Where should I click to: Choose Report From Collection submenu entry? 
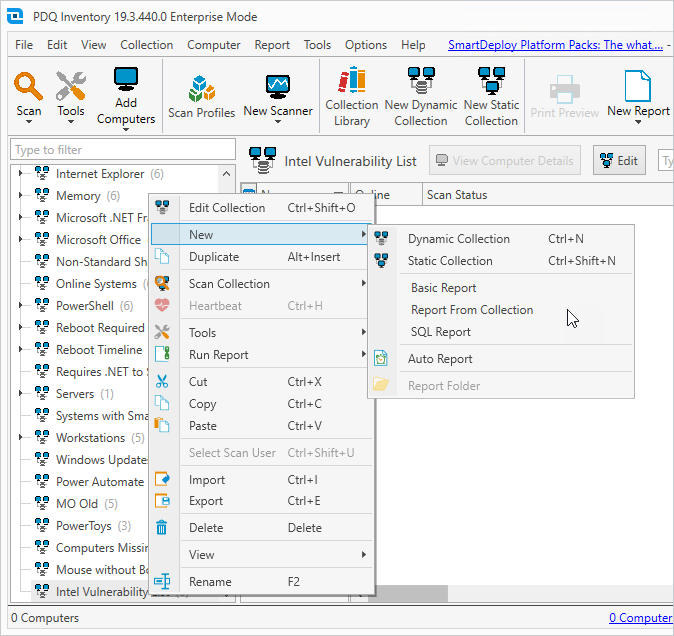[x=472, y=309]
